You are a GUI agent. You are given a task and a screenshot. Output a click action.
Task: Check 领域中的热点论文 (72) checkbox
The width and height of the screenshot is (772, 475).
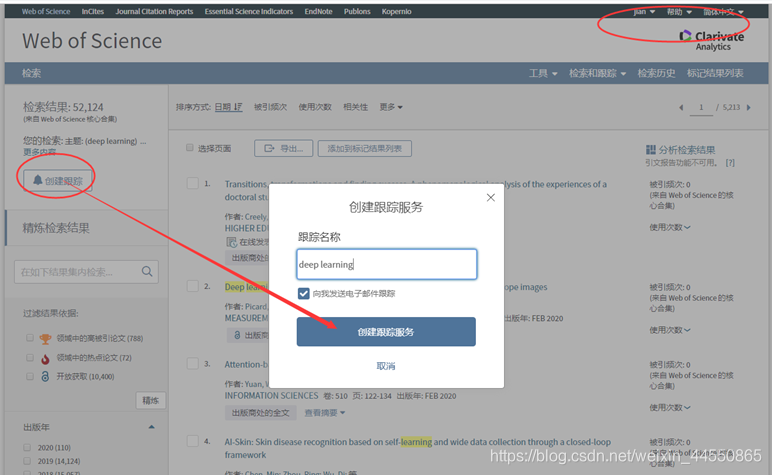[x=30, y=357]
